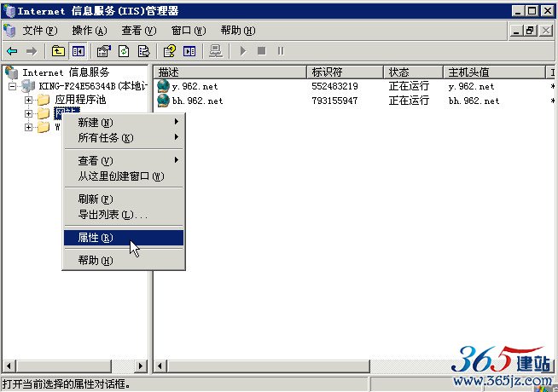Click host header value y.962.net

pos(471,86)
